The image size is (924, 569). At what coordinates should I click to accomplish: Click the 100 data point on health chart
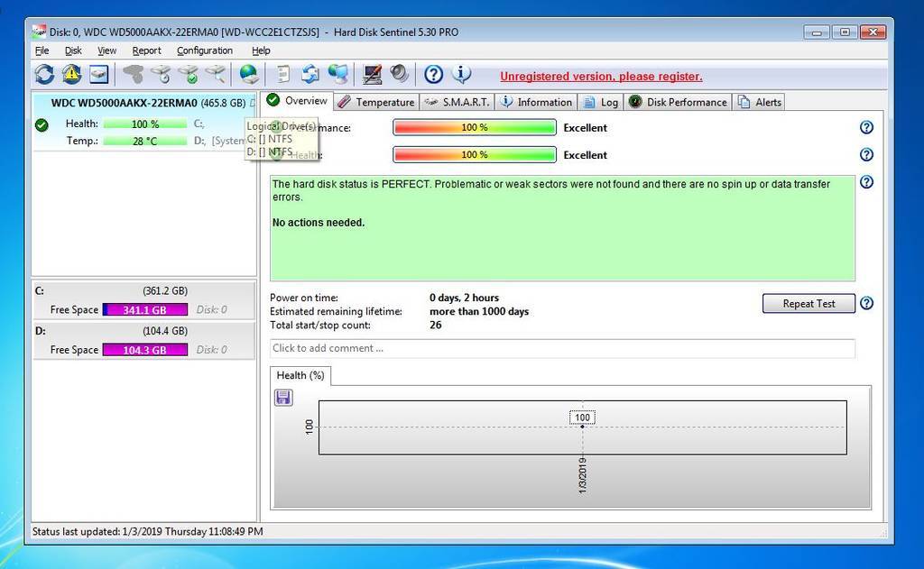(582, 427)
